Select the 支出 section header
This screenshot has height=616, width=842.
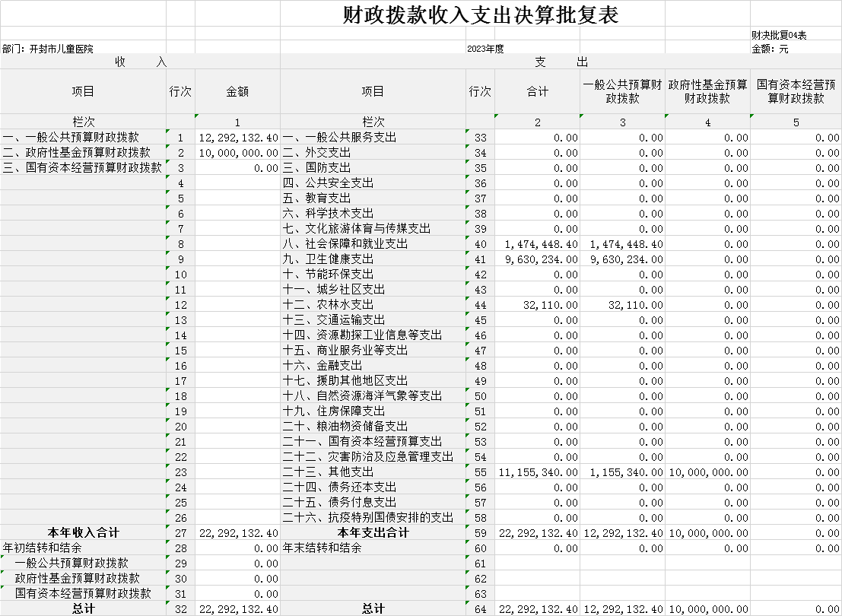(x=561, y=62)
